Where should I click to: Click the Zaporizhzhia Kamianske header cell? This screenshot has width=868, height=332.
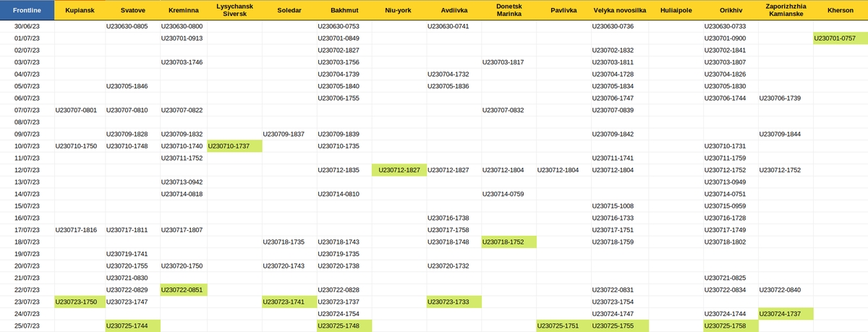[785, 11]
